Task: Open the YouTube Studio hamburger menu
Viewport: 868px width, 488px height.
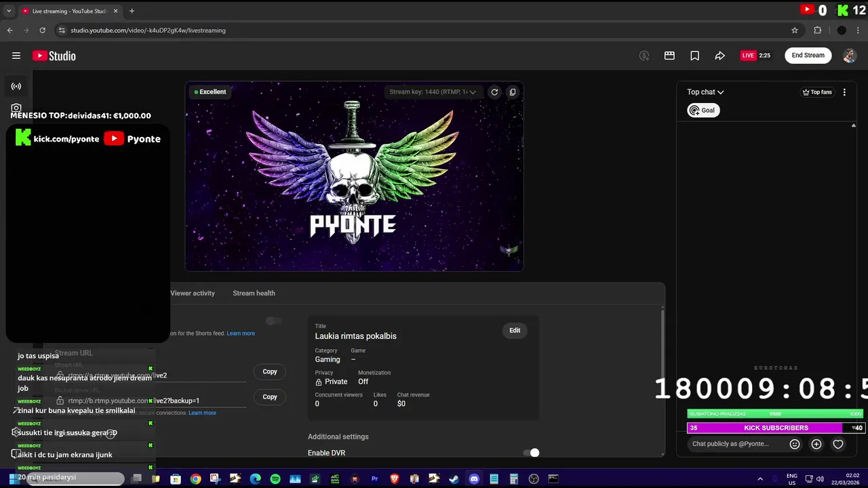Action: (16, 56)
